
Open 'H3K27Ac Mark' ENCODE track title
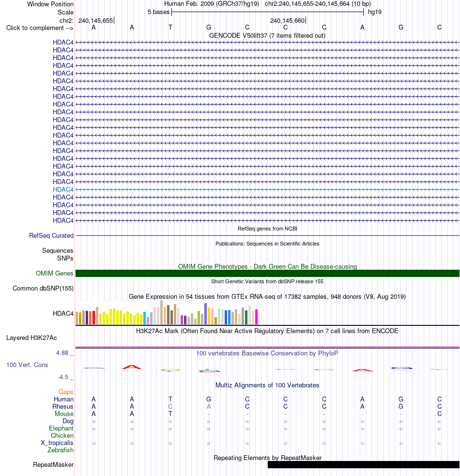coord(267,331)
